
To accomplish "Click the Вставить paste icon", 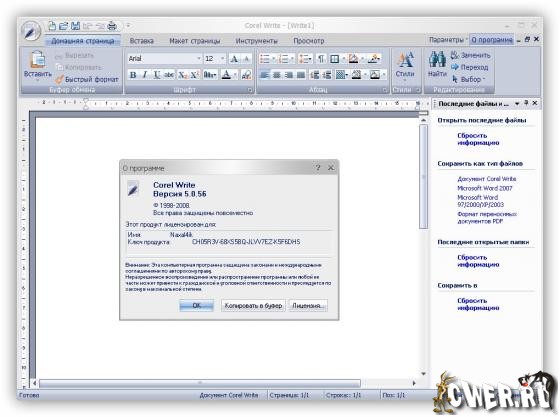I will tap(38, 59).
